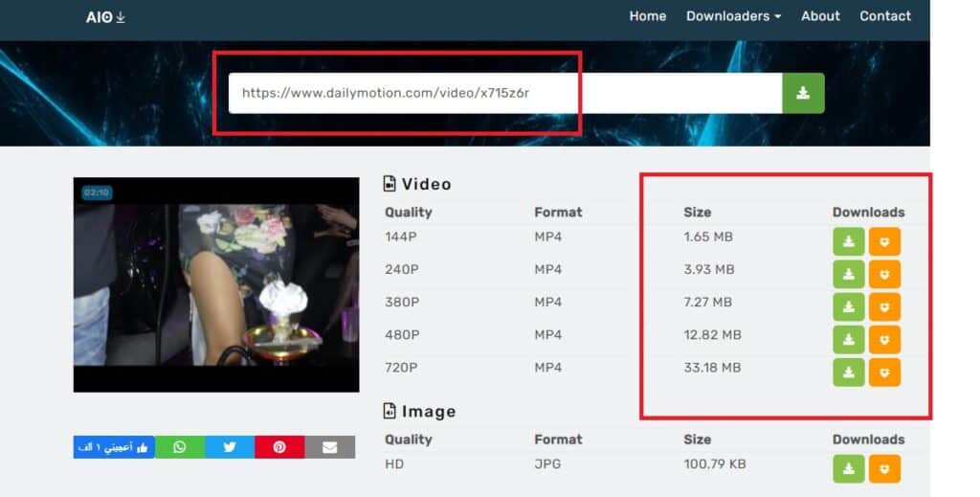
Task: Save 720P video using orange button
Action: point(884,372)
